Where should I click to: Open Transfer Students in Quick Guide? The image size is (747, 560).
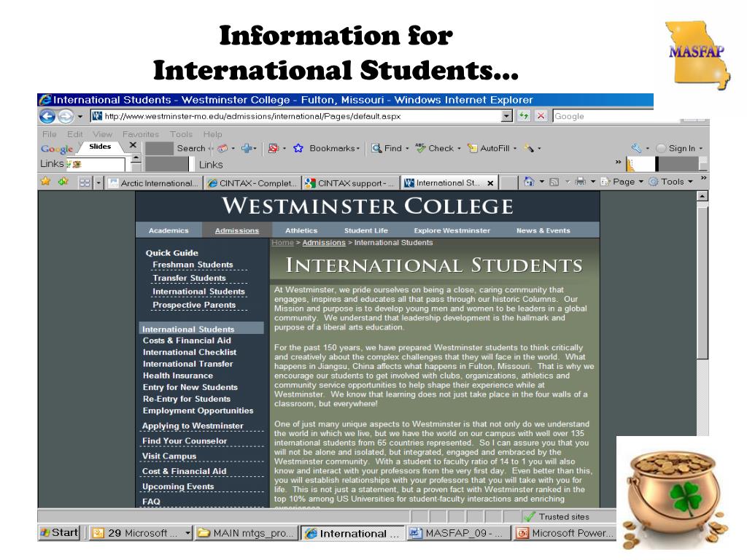point(189,278)
